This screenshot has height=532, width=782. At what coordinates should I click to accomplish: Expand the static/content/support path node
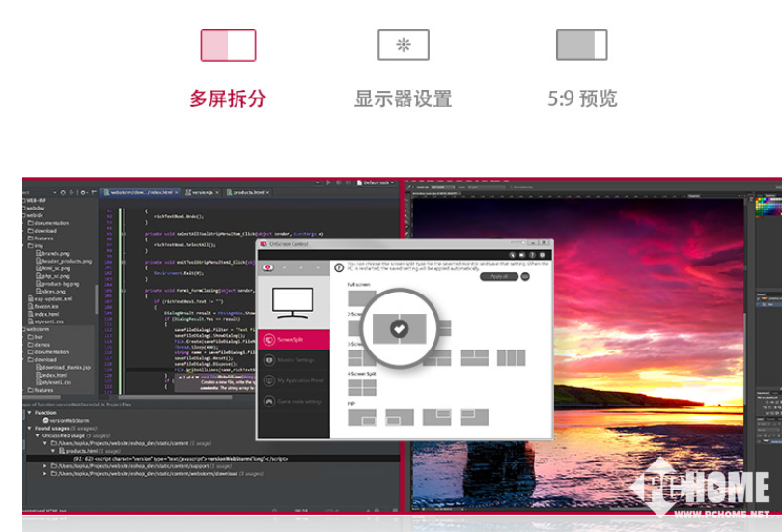44,466
